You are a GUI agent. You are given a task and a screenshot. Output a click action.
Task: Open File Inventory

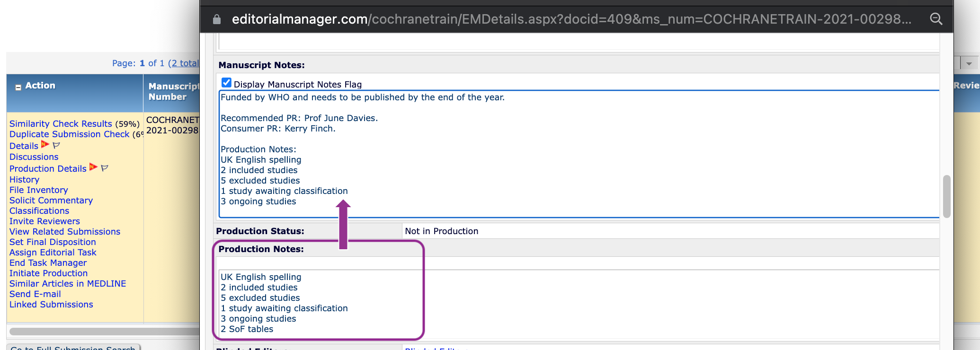pos(39,190)
